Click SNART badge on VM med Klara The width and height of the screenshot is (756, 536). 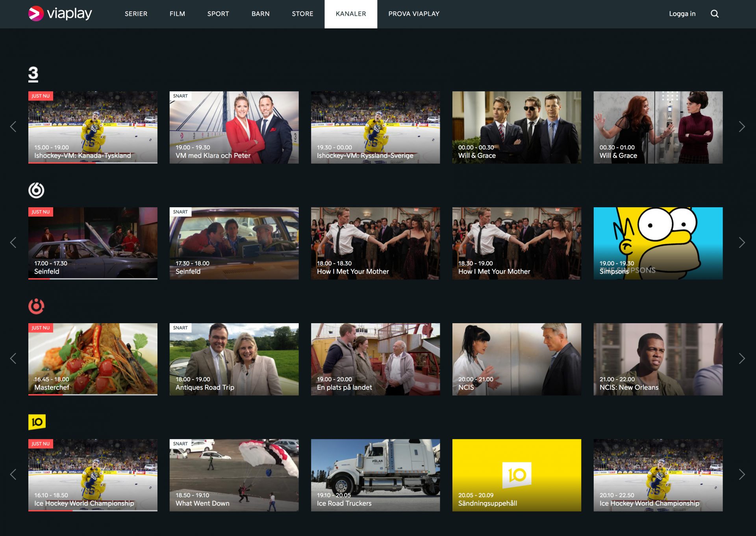[180, 96]
